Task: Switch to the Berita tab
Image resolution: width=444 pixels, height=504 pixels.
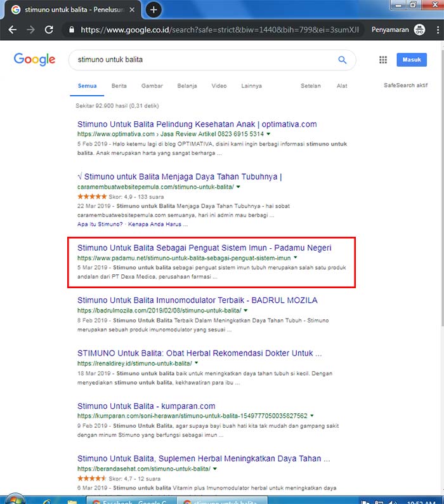Action: click(x=119, y=86)
